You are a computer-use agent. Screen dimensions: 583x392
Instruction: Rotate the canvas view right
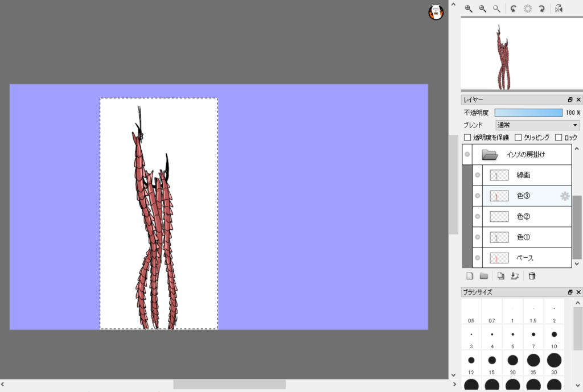coord(542,9)
